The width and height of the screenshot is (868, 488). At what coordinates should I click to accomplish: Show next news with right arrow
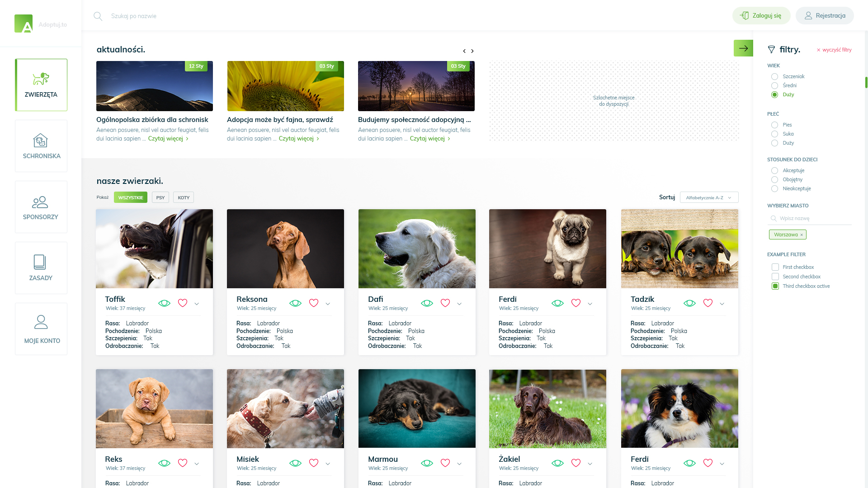point(472,51)
